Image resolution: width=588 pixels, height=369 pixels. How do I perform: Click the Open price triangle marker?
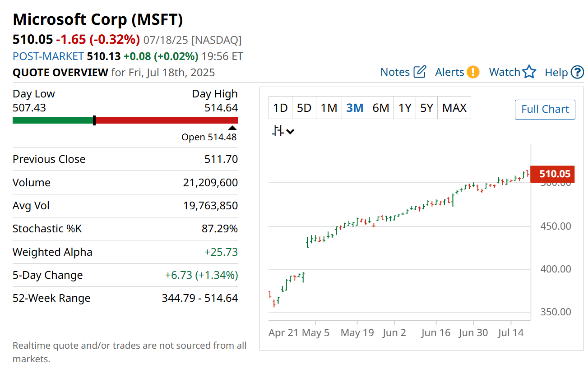pyautogui.click(x=232, y=128)
